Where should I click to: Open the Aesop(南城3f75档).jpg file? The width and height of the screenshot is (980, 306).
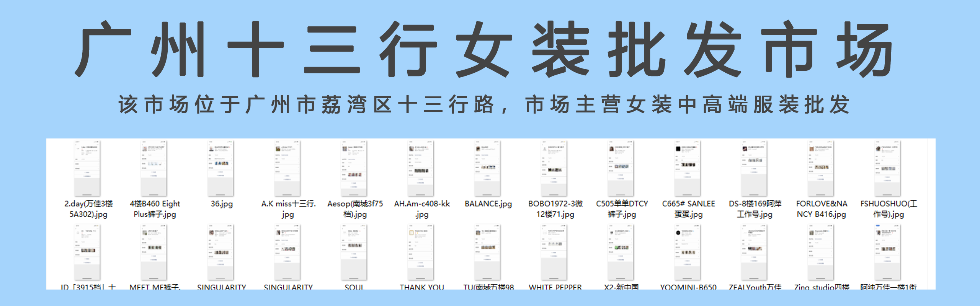point(354,168)
